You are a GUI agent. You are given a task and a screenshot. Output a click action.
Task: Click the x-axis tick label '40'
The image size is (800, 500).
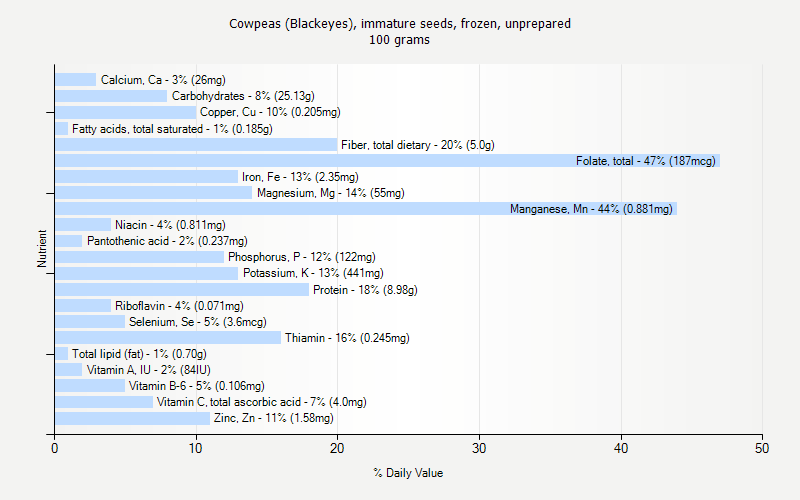coord(621,448)
